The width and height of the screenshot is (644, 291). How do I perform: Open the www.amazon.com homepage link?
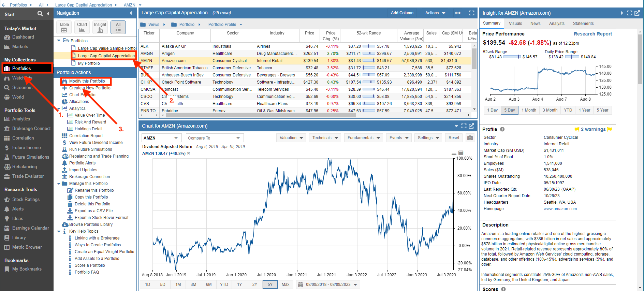tap(560, 209)
